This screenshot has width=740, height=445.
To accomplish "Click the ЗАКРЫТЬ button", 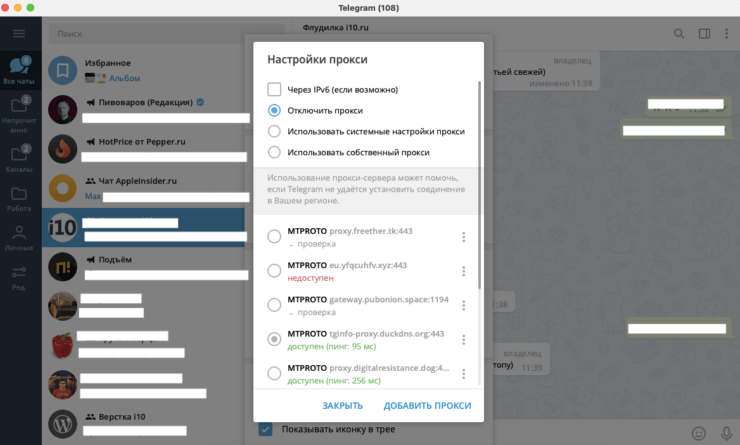I will click(x=342, y=405).
